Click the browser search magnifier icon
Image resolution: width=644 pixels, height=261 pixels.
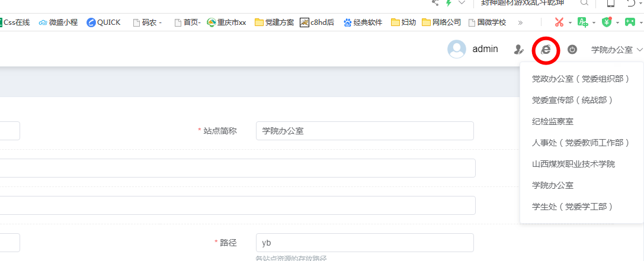[584, 3]
